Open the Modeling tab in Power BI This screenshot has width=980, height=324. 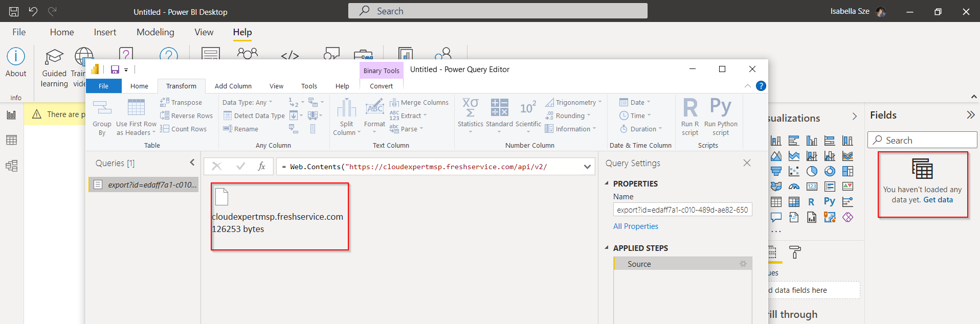pos(155,32)
